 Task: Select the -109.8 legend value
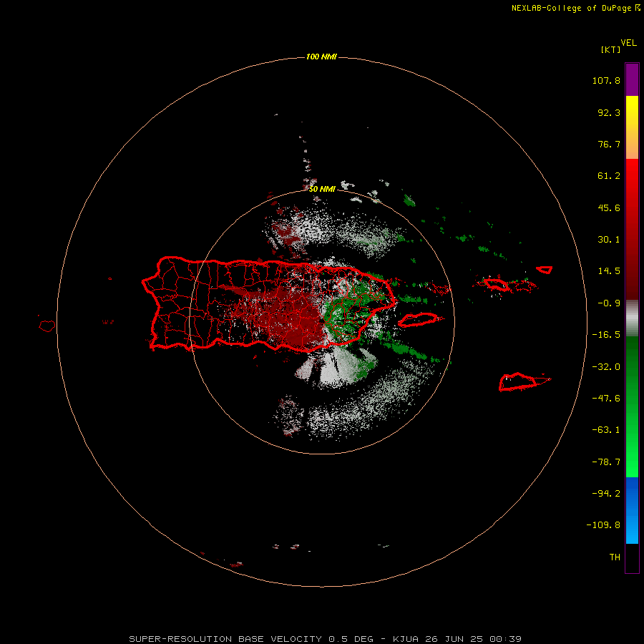(x=603, y=525)
